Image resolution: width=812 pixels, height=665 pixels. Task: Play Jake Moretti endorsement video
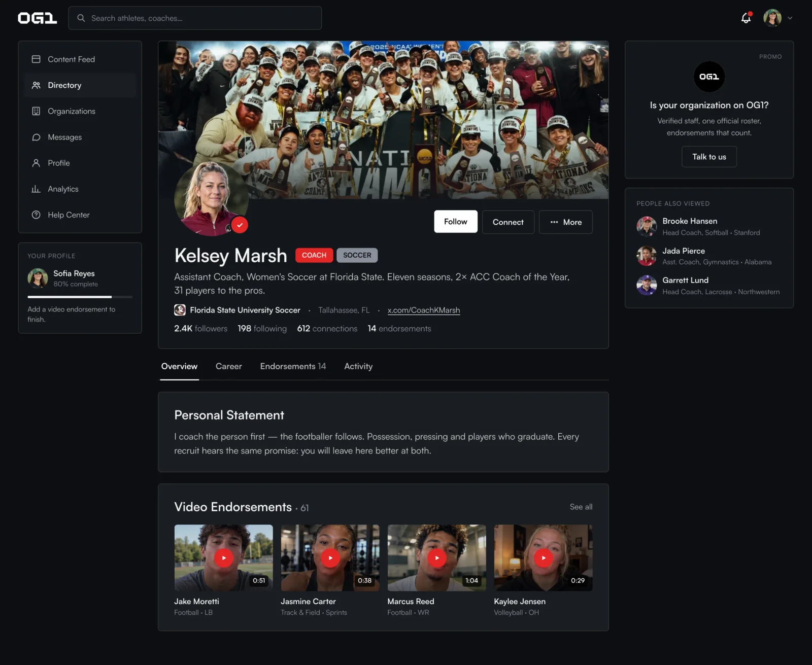tap(223, 558)
